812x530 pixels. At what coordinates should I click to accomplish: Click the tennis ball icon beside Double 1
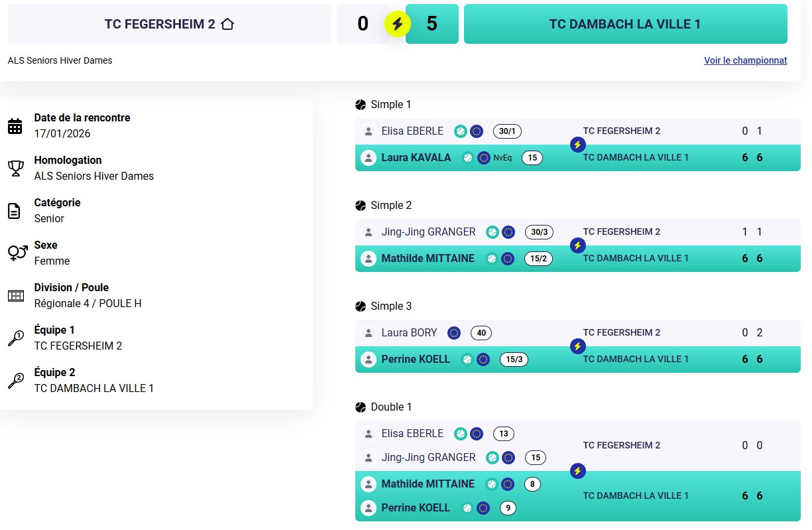click(361, 407)
